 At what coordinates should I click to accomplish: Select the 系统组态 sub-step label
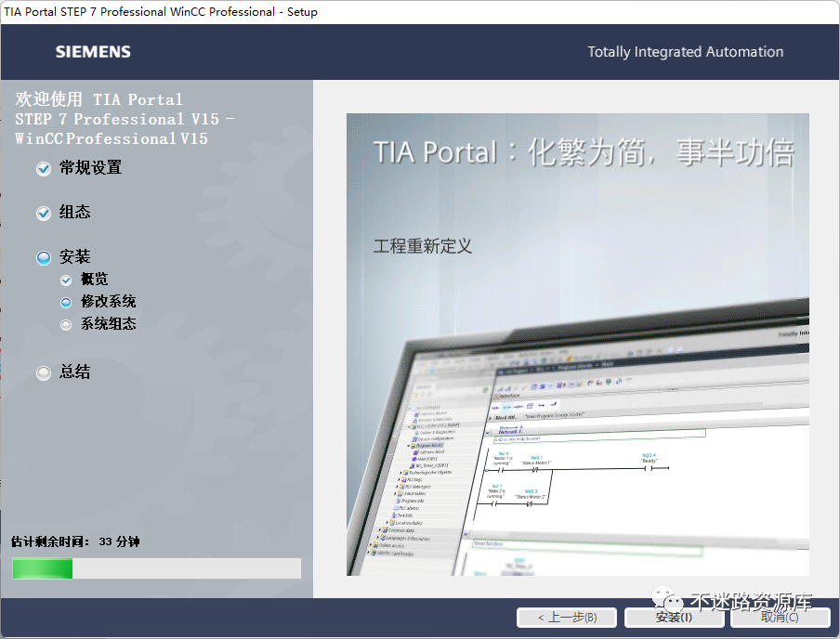click(x=108, y=323)
